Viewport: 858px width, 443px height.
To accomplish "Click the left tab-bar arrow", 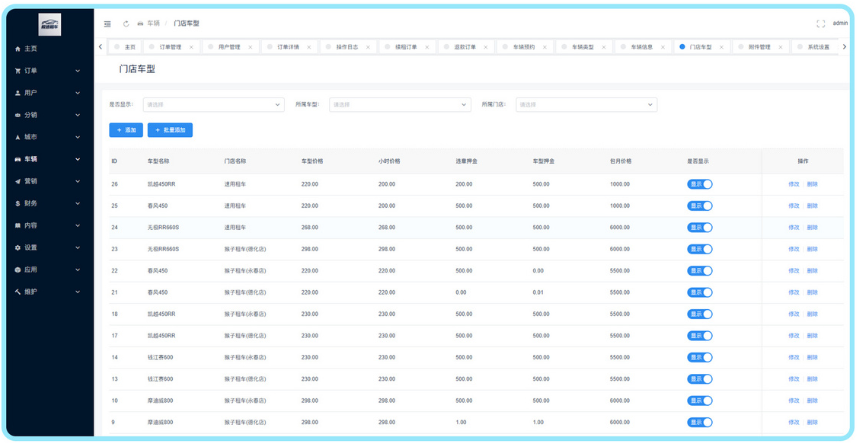I will (101, 47).
